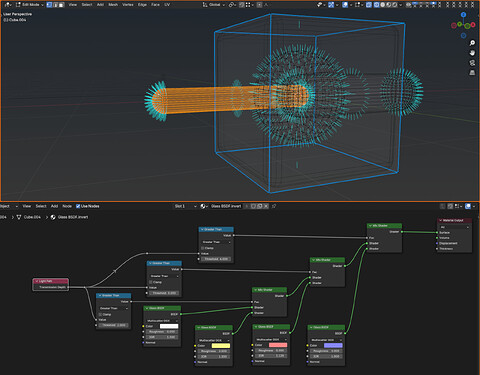Open the 3D viewport View menu
This screenshot has width=480, height=375.
pyautogui.click(x=72, y=5)
